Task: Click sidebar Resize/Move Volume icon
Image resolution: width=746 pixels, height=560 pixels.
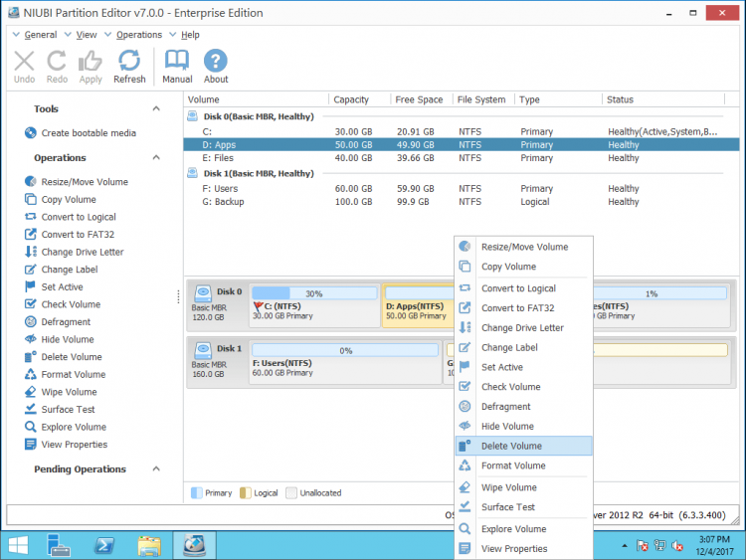Action: (31, 181)
